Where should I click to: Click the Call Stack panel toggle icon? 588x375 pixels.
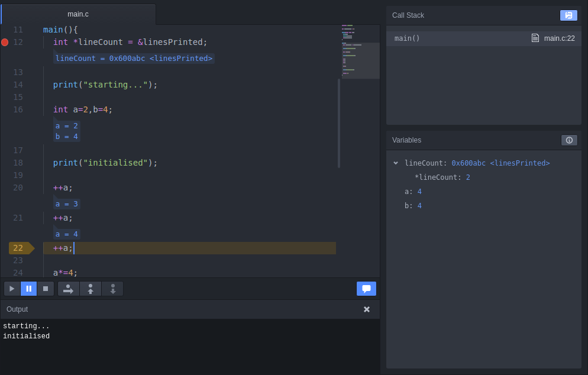pyautogui.click(x=568, y=15)
